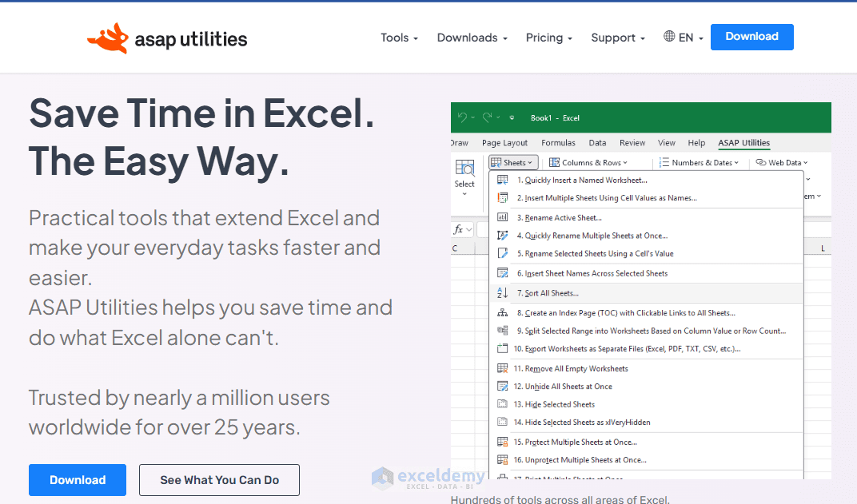Click the Columns & Rows icon
Screen dimensions: 857x504
point(554,163)
